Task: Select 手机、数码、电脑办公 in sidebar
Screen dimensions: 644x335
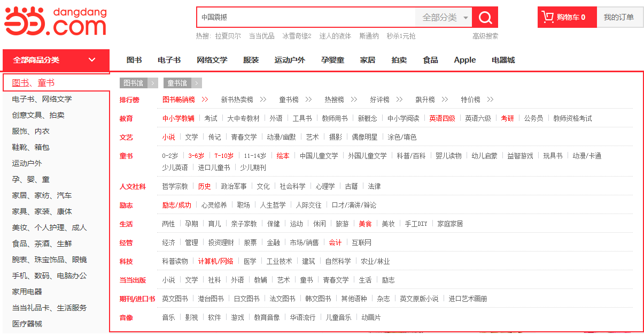Action: point(49,276)
